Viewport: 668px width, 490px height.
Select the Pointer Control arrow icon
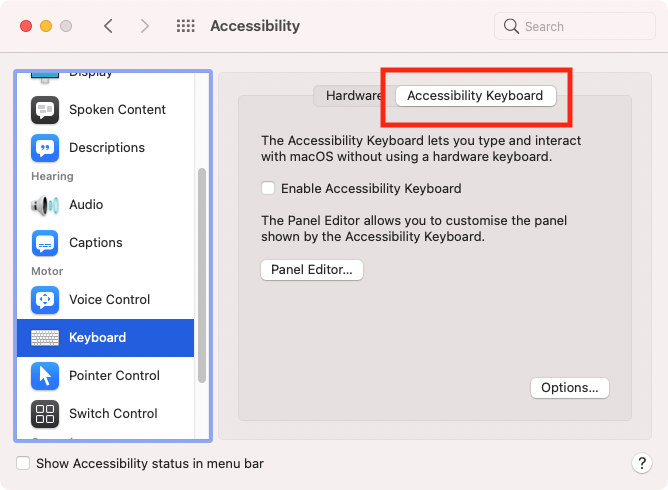[x=45, y=376]
